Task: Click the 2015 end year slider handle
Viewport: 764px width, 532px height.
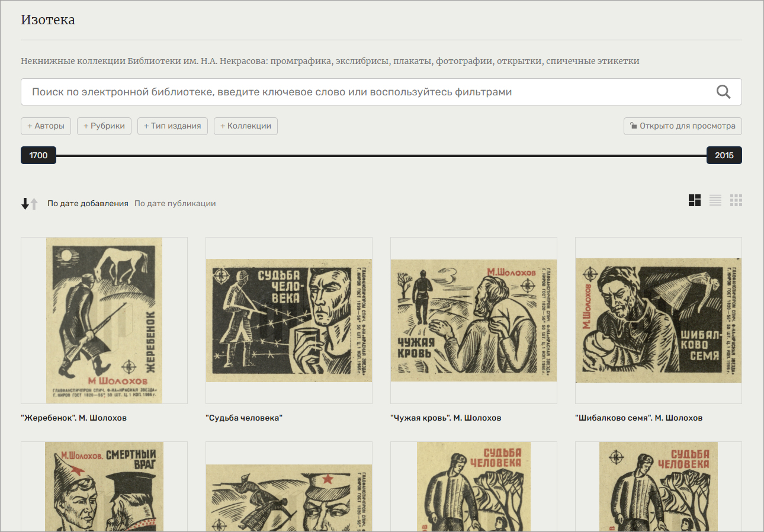Action: click(724, 156)
